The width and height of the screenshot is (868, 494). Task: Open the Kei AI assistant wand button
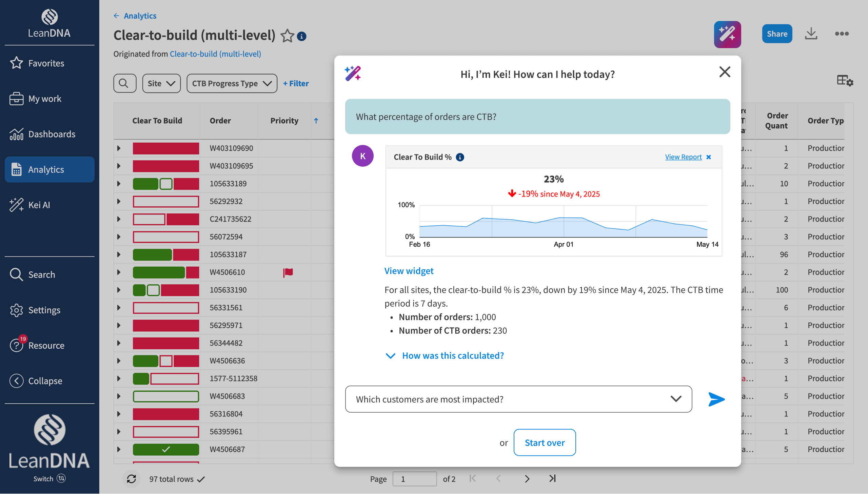727,34
